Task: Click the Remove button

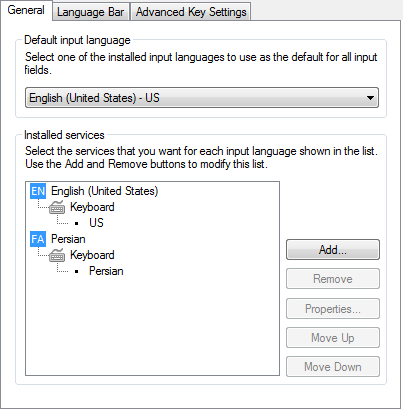Action: (x=333, y=279)
